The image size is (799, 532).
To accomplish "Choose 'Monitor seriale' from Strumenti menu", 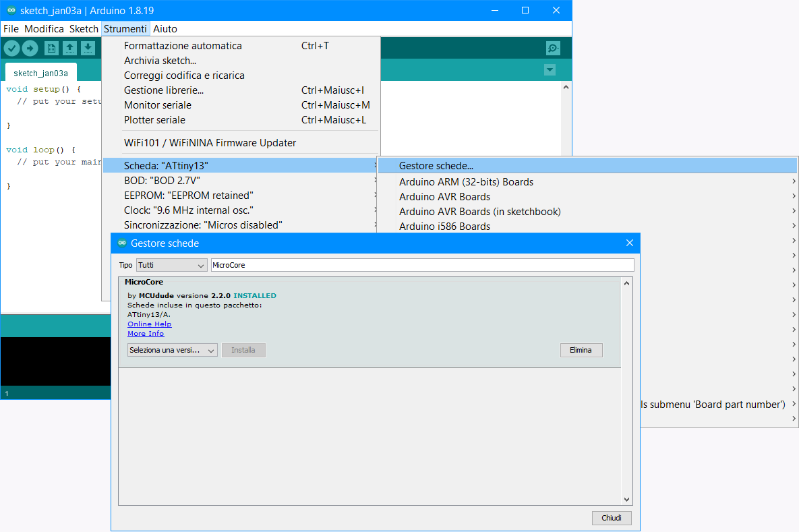I will 158,105.
